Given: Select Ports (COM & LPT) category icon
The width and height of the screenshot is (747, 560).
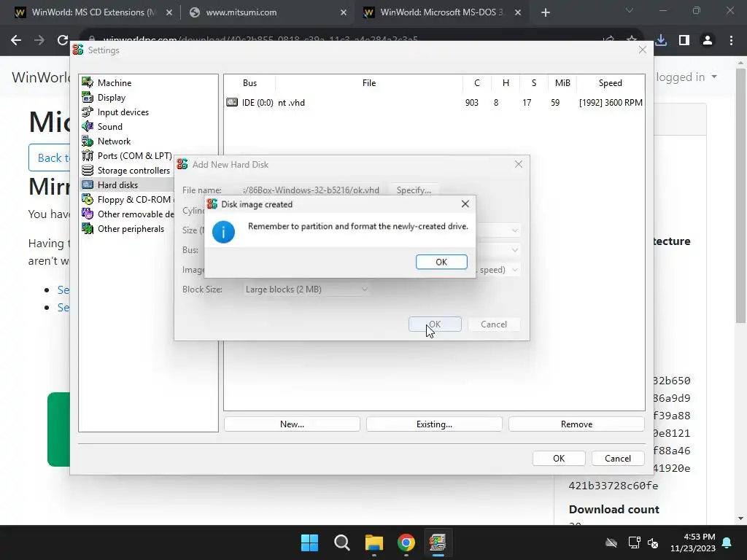Looking at the screenshot, I should pyautogui.click(x=88, y=156).
